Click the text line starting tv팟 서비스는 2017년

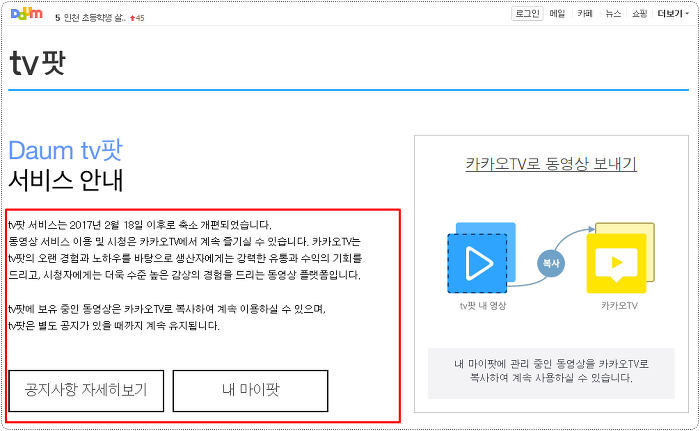[140, 225]
